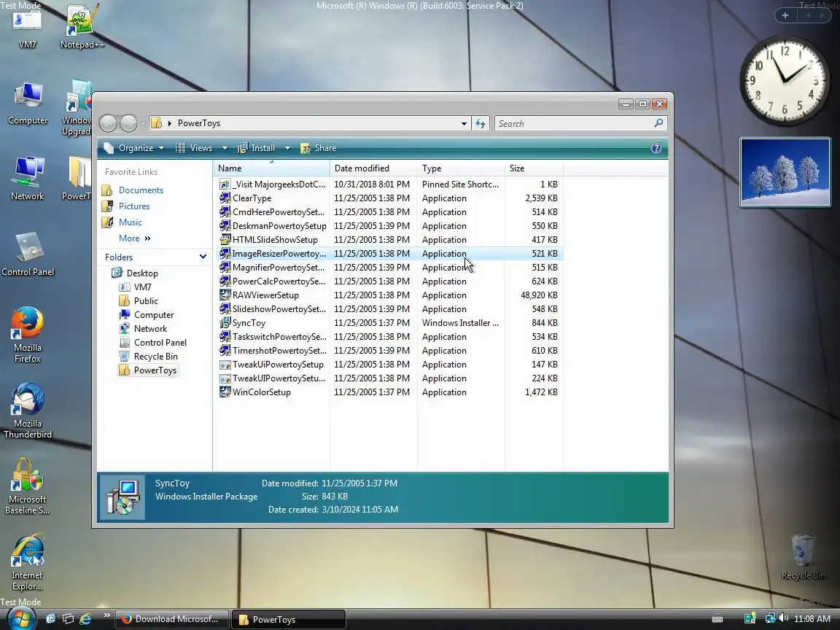Click the Refresh button beside address bar
Image resolution: width=840 pixels, height=630 pixels.
click(x=481, y=123)
